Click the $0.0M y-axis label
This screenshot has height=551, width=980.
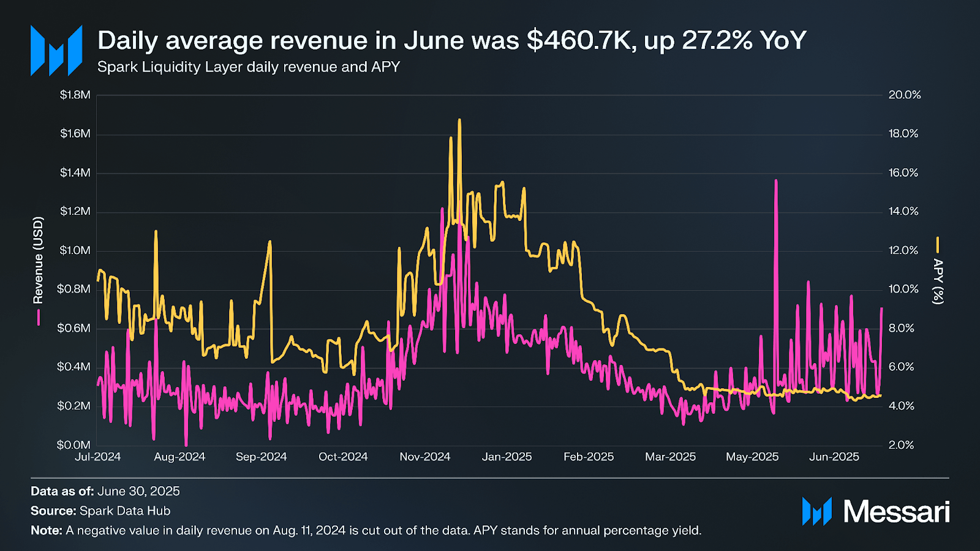point(74,444)
